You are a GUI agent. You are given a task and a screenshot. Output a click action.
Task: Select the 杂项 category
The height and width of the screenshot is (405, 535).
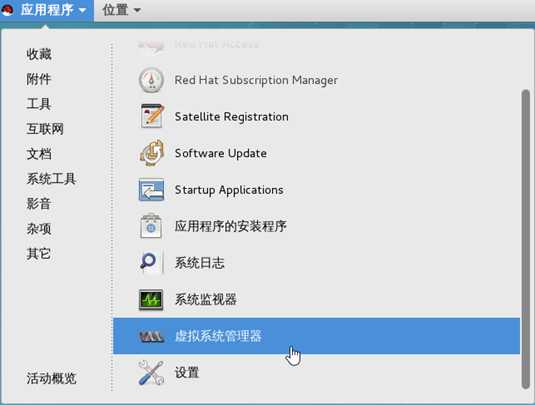click(x=39, y=229)
